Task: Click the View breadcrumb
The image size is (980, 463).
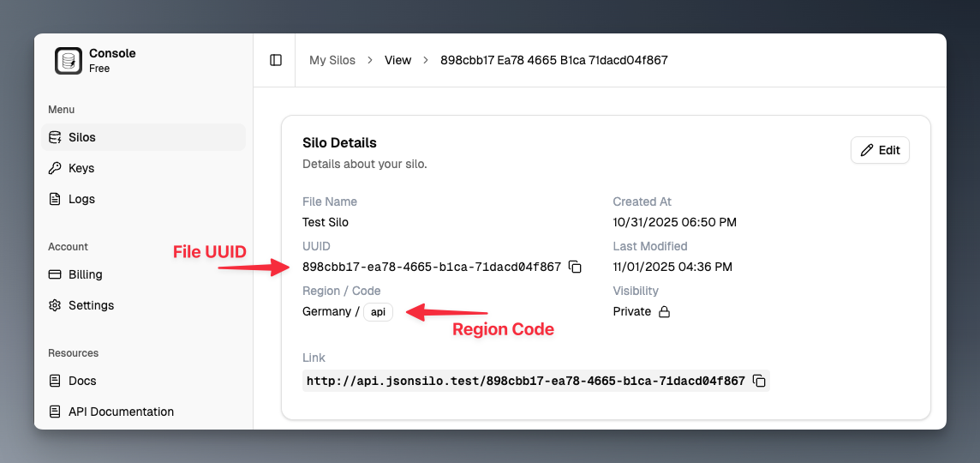Action: point(398,60)
